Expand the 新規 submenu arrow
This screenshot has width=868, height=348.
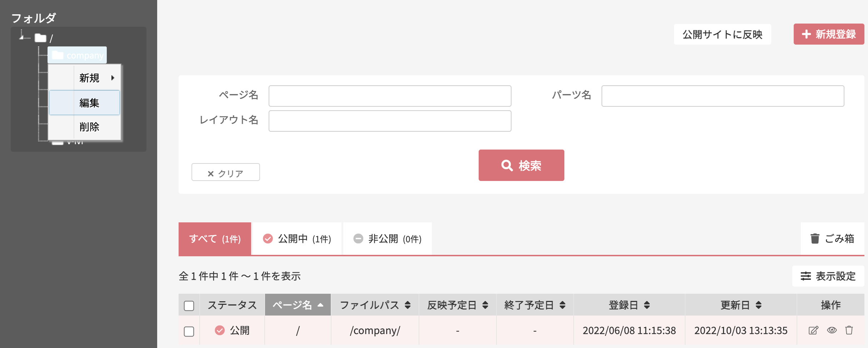(113, 78)
